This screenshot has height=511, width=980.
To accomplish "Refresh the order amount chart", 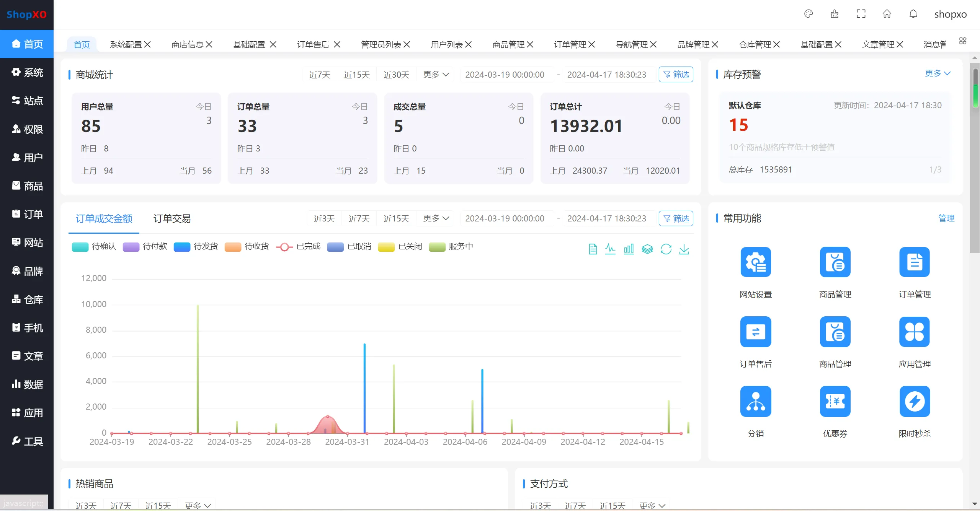I will point(666,249).
